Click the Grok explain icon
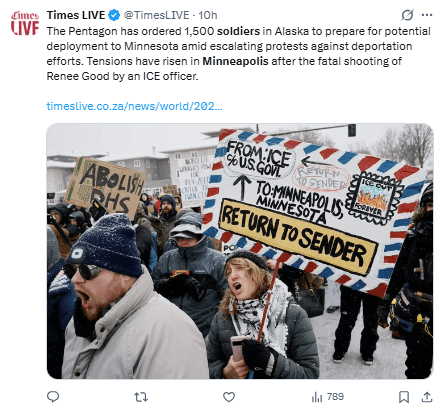Viewport: 443px width, 413px height. pos(407,15)
